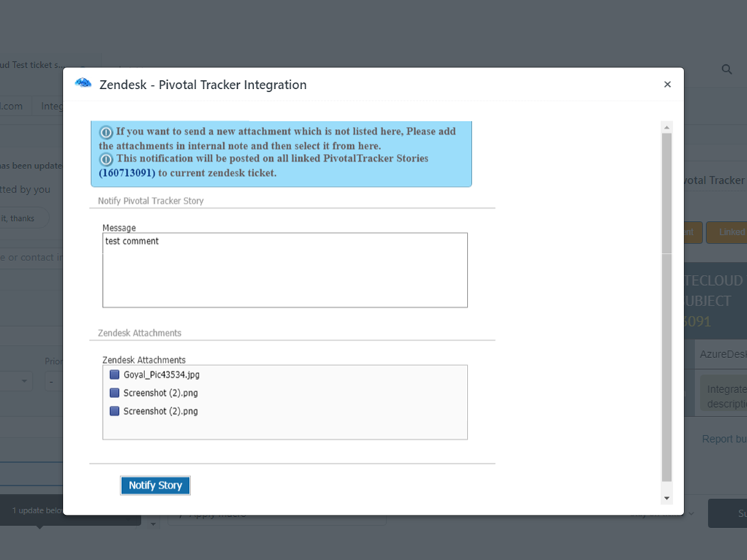Screen dimensions: 747x560
Task: Open search using the magnifier icon
Action: (x=727, y=69)
